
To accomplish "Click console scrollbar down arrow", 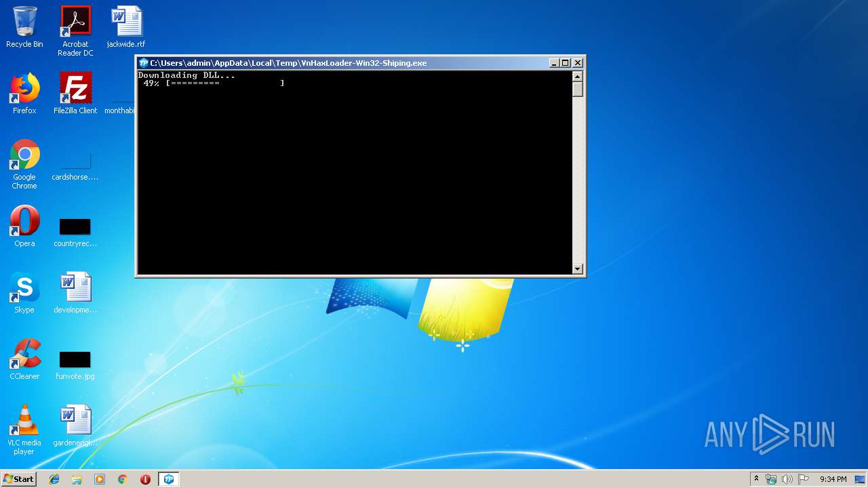I will tap(578, 269).
